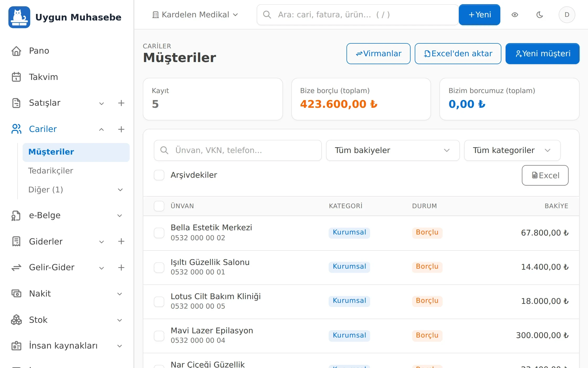
Task: Open user avatar D menu
Action: pyautogui.click(x=567, y=15)
